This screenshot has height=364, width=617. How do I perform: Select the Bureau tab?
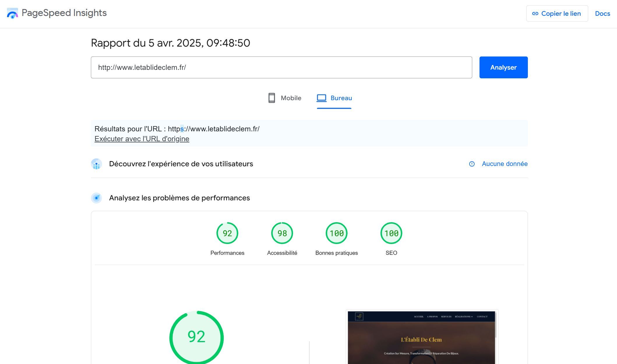334,98
